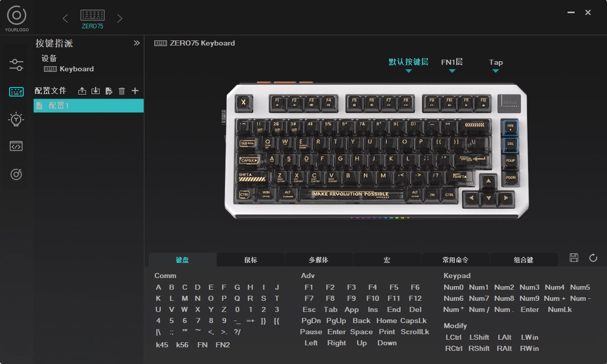The width and height of the screenshot is (607, 364).
Task: Select the 配置1 profile row
Action: tap(89, 106)
